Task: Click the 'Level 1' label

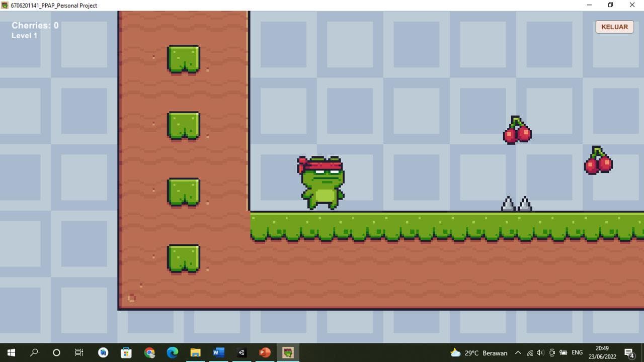Action: [x=25, y=36]
